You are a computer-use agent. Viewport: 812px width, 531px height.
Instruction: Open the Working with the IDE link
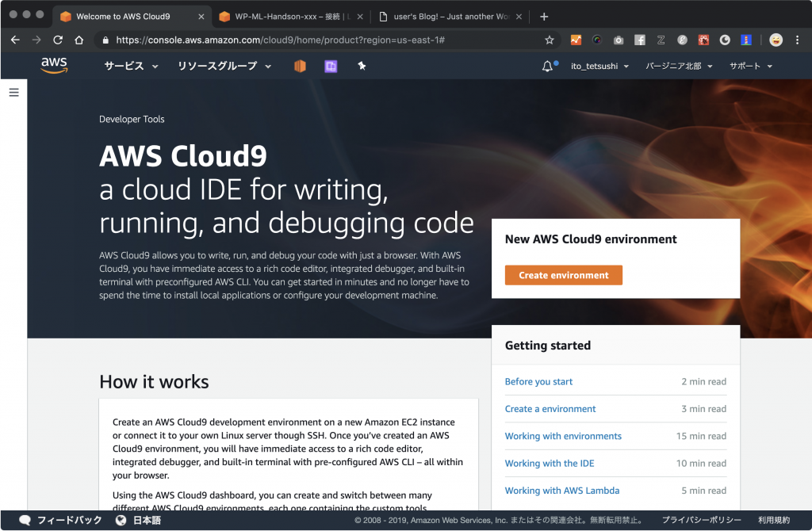tap(550, 463)
